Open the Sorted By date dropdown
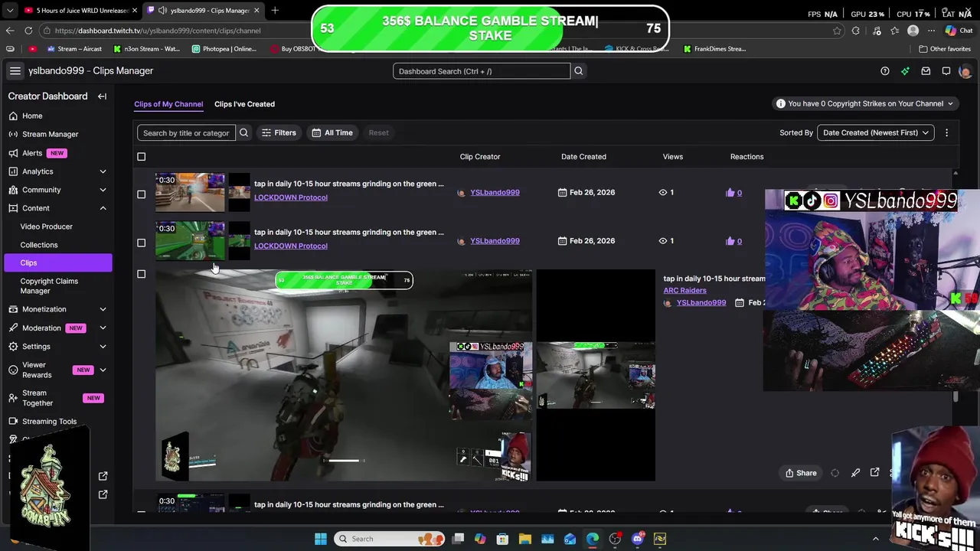The image size is (980, 551). [x=876, y=132]
